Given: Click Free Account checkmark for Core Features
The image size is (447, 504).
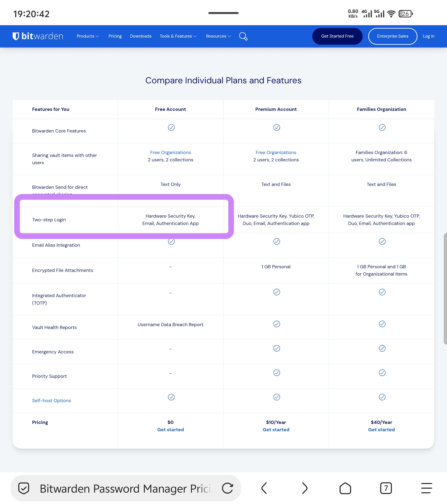Looking at the screenshot, I should coord(171,127).
